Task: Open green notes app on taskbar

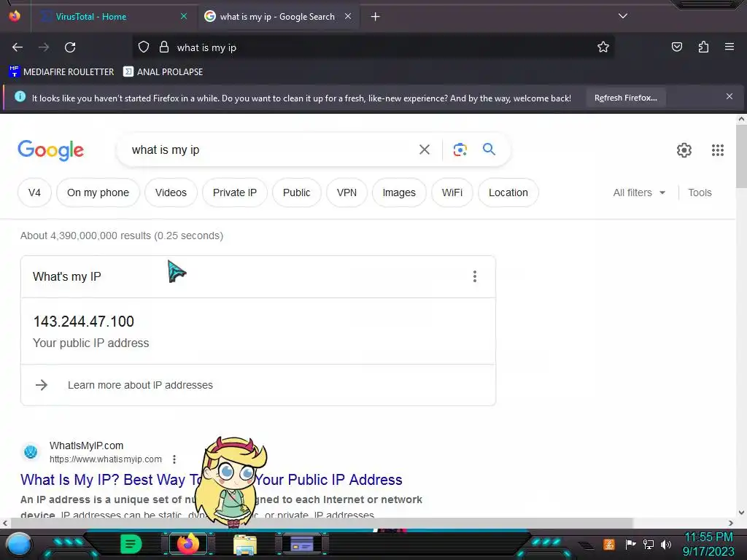Action: point(131,544)
